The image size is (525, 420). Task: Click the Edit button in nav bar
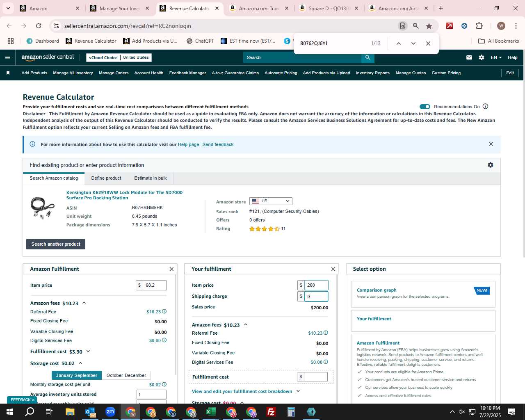(510, 73)
